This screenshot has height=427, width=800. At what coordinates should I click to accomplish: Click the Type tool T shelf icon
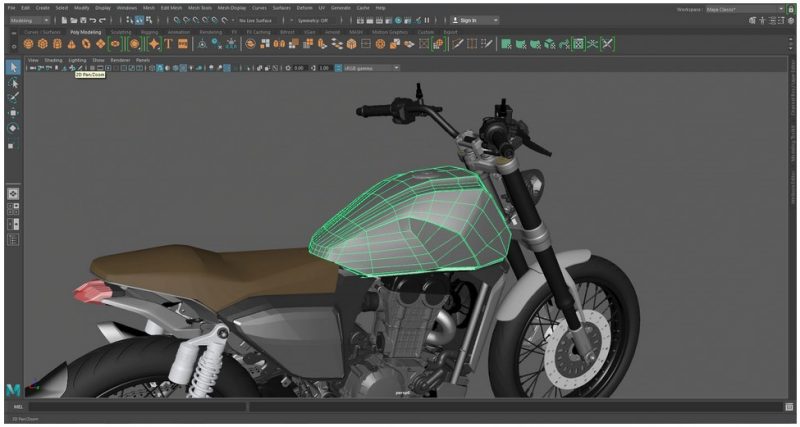coord(168,44)
